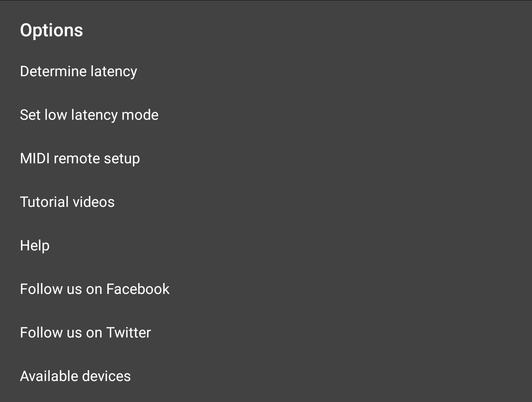Visit the Twitter page link

pyautogui.click(x=86, y=333)
